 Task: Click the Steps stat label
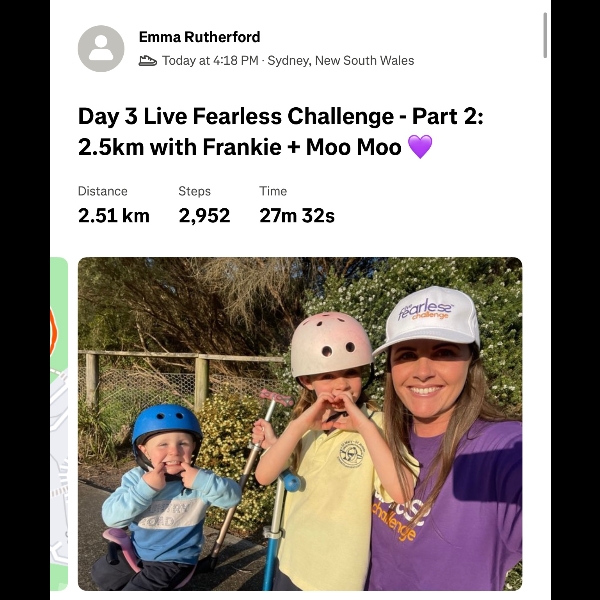194,191
